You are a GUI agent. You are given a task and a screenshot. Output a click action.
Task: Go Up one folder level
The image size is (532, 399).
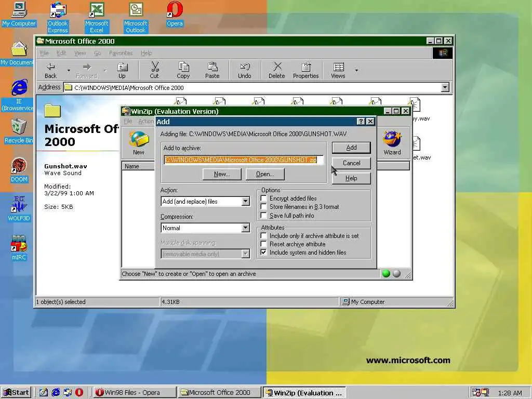click(x=122, y=71)
